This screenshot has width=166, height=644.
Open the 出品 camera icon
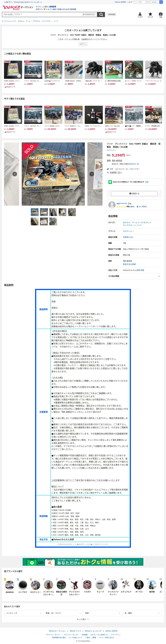pos(161,15)
